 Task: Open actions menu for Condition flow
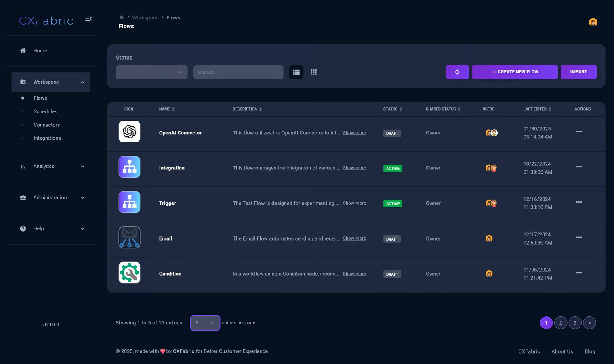(x=578, y=273)
